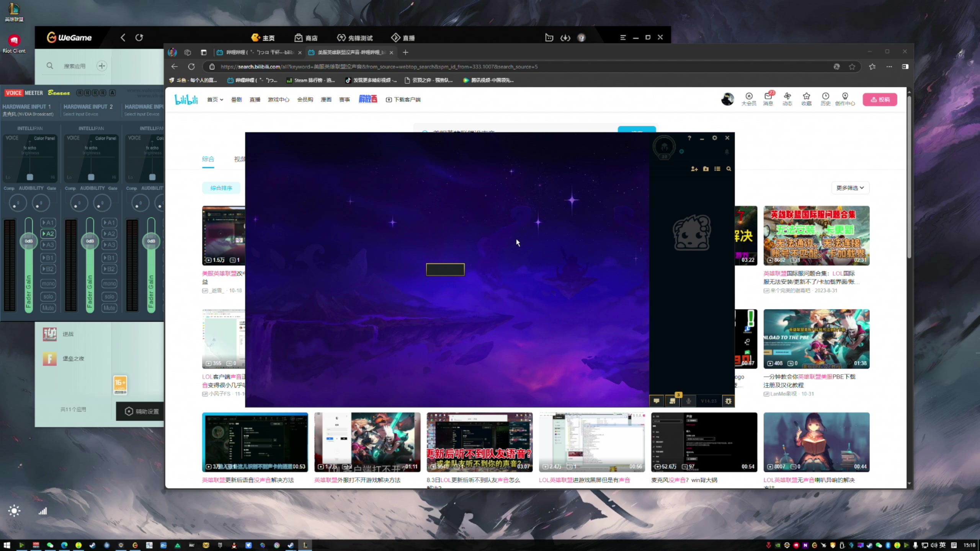Toggle mono on Hardware Input 1
980x551 pixels.
[48, 284]
